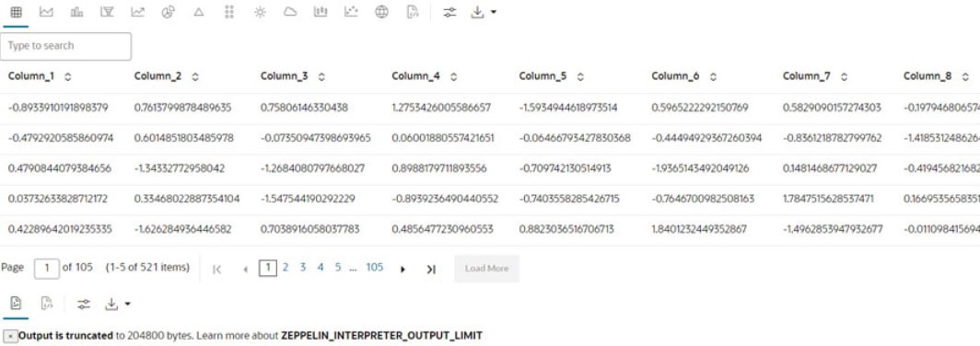Switch to treemap dots grid view
Image resolution: width=980 pixels, height=346 pixels.
pos(229,13)
